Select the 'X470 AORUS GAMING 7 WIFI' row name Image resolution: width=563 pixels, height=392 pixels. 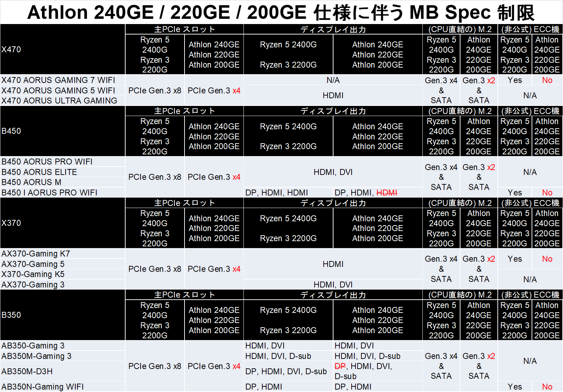58,80
